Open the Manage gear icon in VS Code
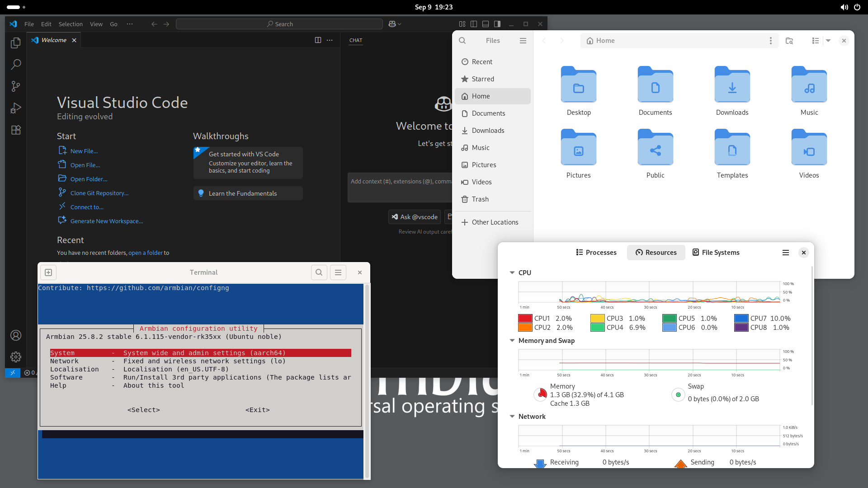Screen dimensions: 868x488 pos(16,357)
